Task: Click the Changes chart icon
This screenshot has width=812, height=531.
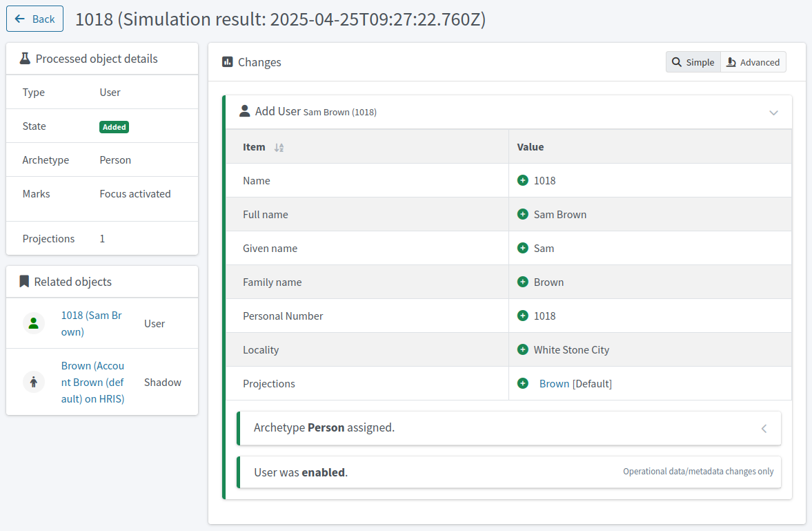Action: pos(228,61)
